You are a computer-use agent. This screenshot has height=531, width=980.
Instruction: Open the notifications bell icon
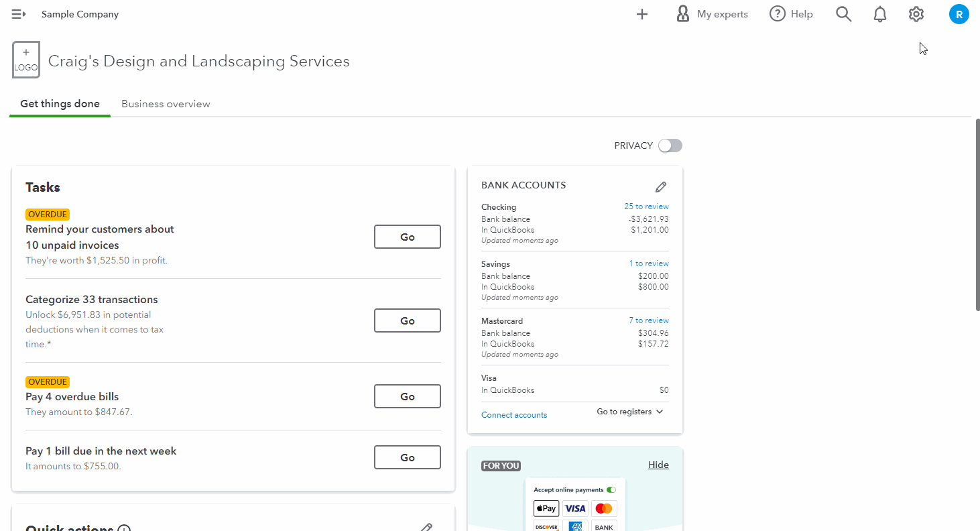[x=880, y=14]
